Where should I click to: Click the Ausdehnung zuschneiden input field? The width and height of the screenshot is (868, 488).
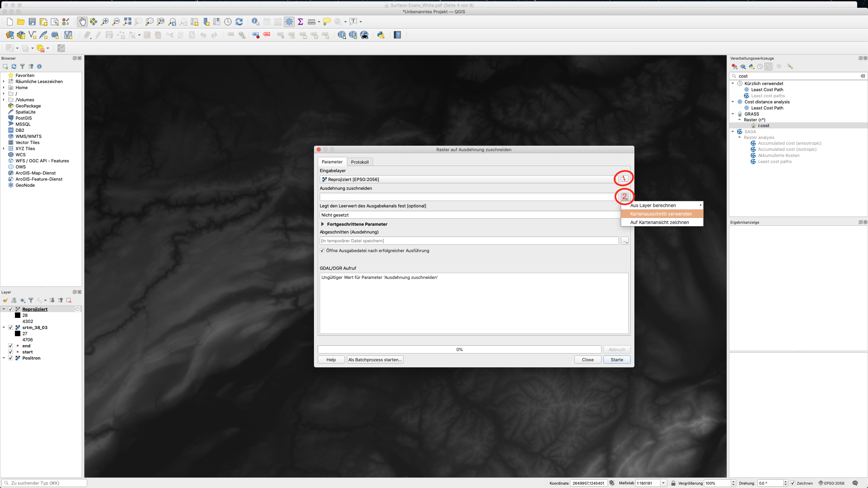pos(469,197)
